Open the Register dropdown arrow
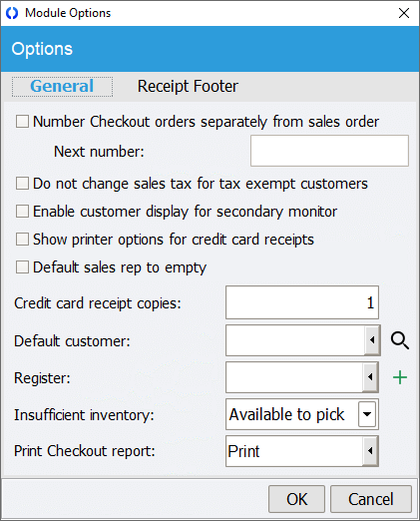Viewport: 420px width, 521px height. [x=370, y=377]
